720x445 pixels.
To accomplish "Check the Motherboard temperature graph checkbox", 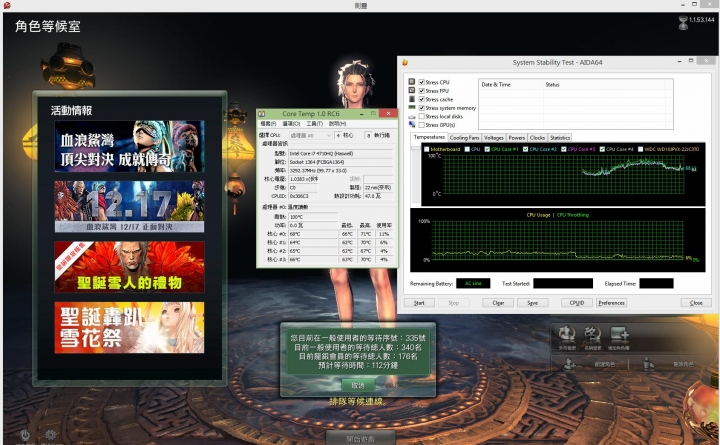I will pos(427,149).
